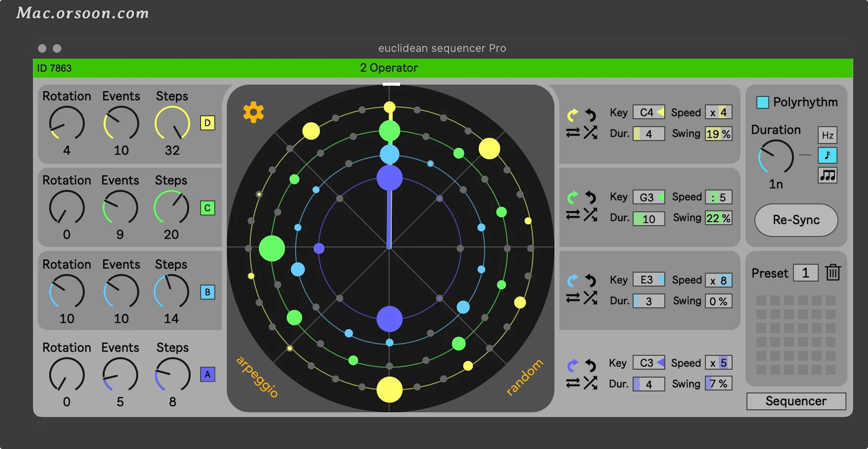Open the Key selector next to G3
The height and width of the screenshot is (449, 868).
(x=661, y=197)
